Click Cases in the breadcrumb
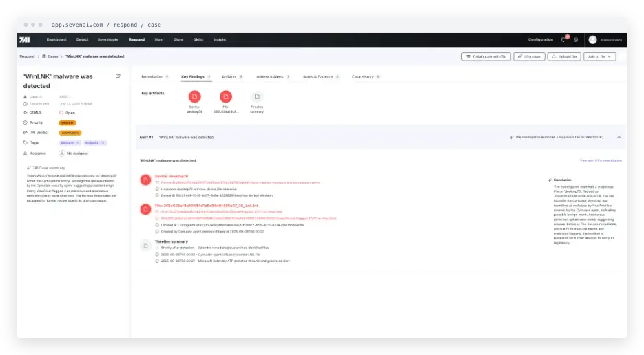 pyautogui.click(x=53, y=56)
